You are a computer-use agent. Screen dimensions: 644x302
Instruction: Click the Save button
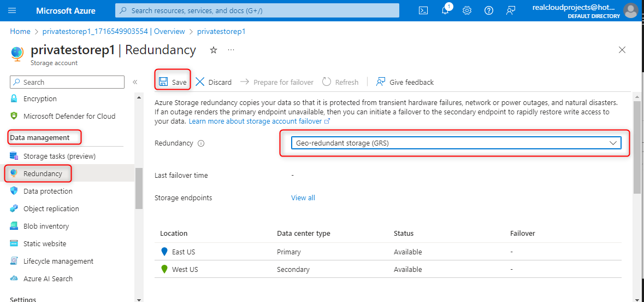tap(173, 82)
